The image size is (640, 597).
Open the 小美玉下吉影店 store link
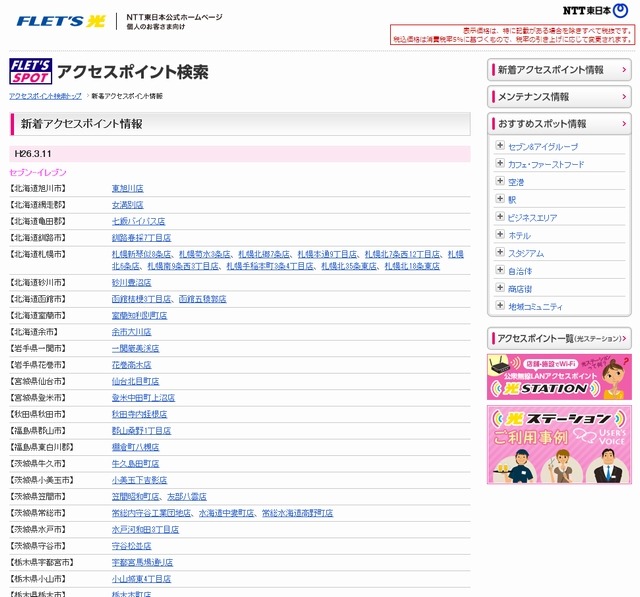click(139, 480)
